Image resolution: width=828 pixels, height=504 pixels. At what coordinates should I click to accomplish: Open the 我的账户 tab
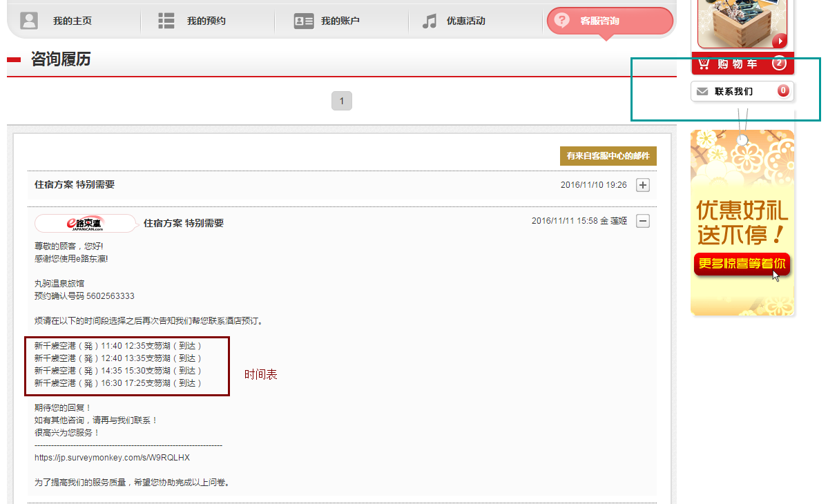click(x=341, y=21)
